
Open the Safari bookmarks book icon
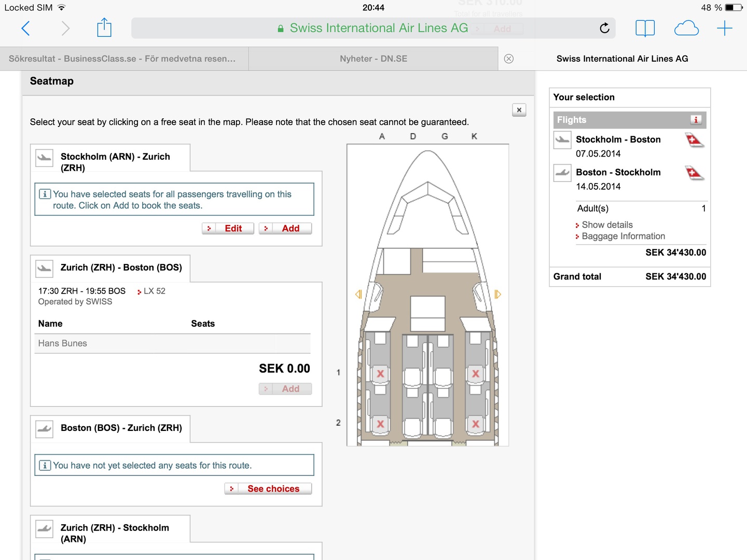click(x=645, y=28)
